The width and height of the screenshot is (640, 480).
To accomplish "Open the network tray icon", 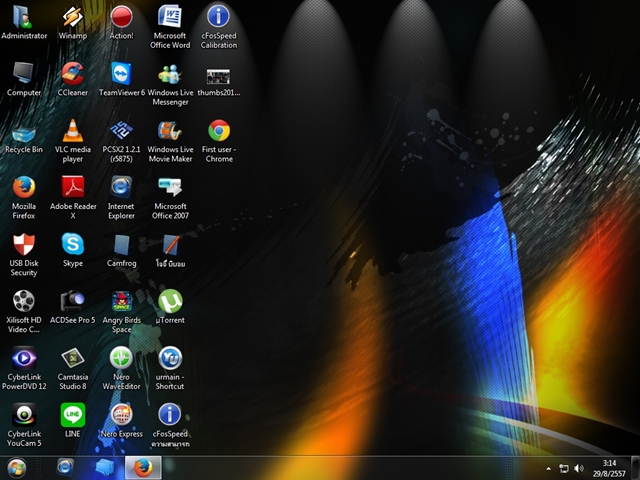I will click(x=564, y=468).
